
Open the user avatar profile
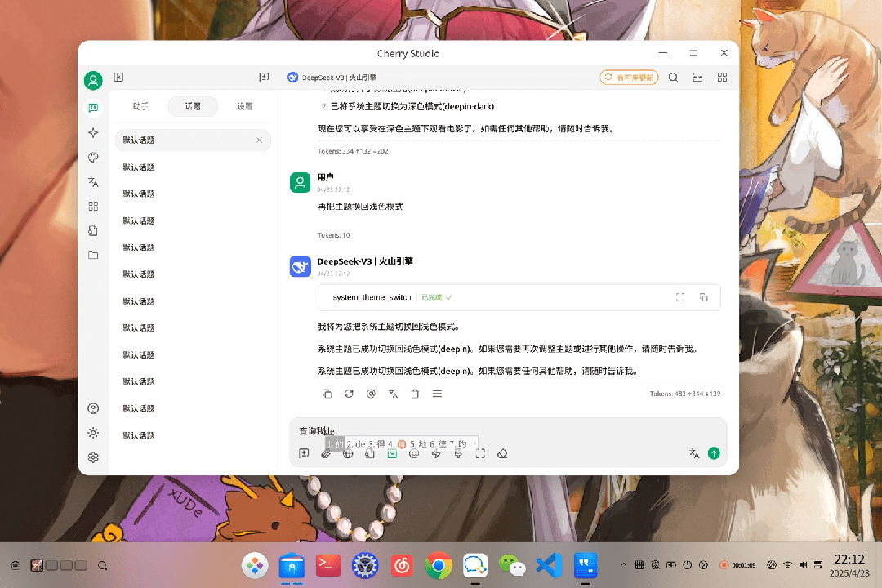[93, 81]
